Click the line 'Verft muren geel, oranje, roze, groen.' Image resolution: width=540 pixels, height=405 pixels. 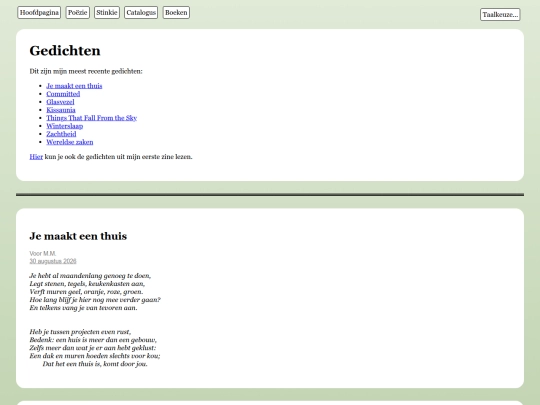pyautogui.click(x=86, y=292)
